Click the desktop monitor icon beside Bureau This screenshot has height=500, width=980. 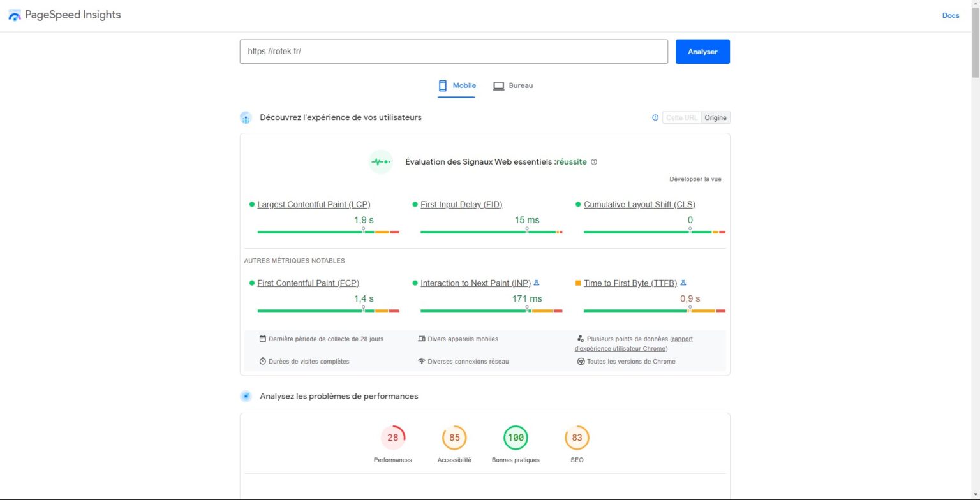[x=499, y=85]
